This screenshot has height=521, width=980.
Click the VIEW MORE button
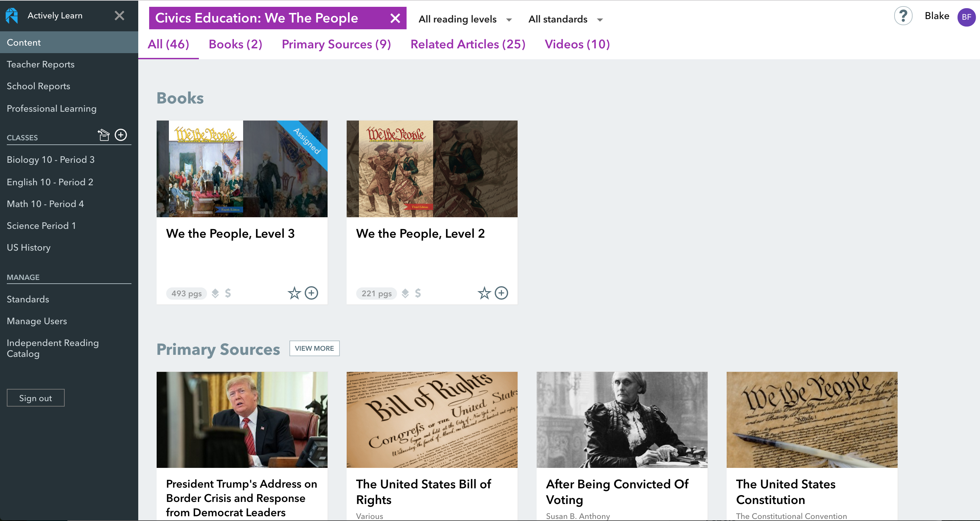[x=314, y=348]
